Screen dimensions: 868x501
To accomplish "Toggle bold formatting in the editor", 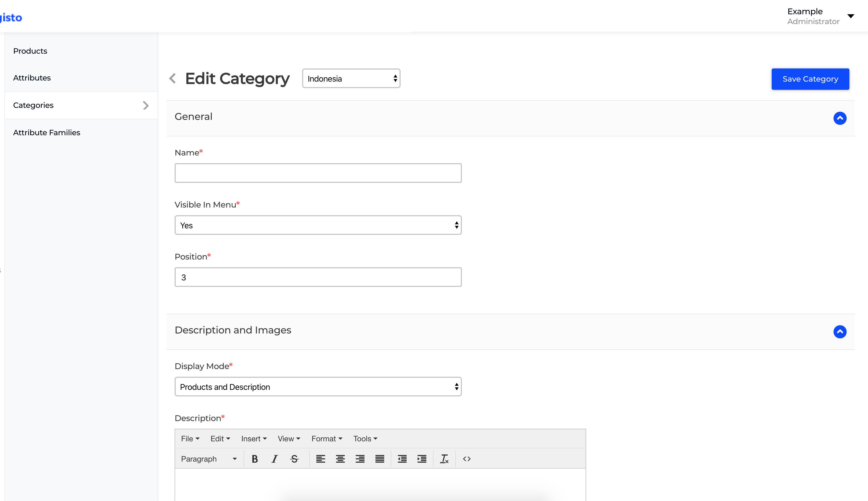I will point(254,459).
